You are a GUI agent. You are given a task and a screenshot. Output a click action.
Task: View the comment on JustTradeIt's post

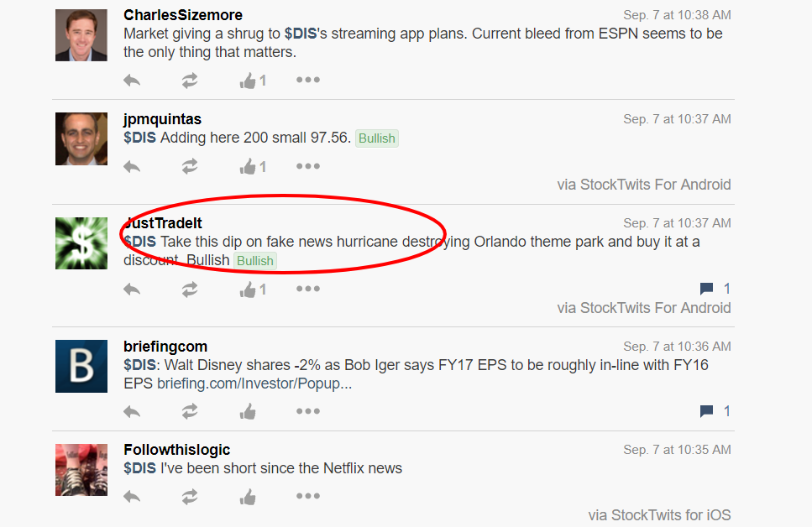coord(715,289)
